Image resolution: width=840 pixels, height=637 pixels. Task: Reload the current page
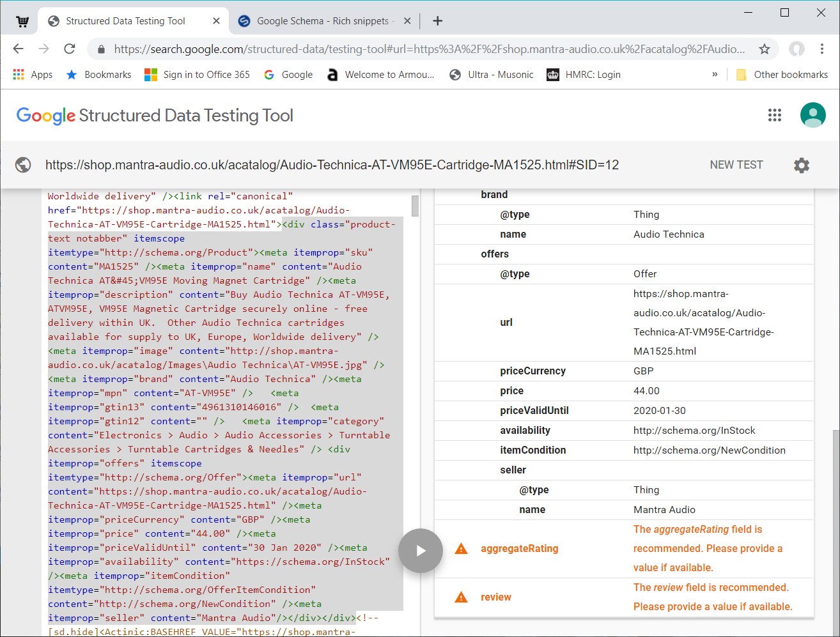pos(70,49)
